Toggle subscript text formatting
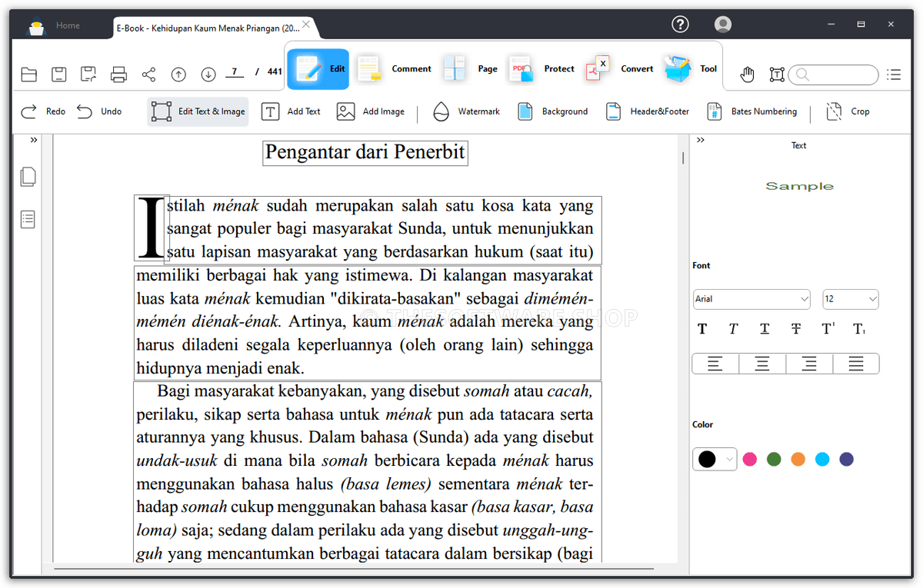923x588 pixels. (859, 329)
